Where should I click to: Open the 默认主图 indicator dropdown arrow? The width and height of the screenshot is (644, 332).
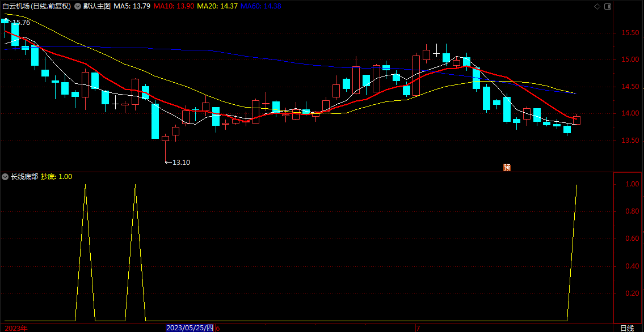[x=78, y=7]
